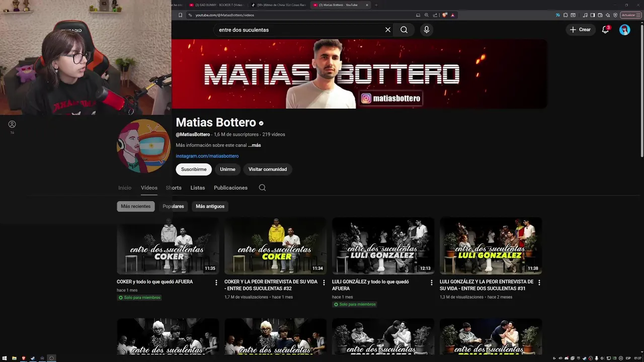Screen dimensions: 644x362
Task: Start voice search with the microphone icon
Action: click(x=427, y=30)
